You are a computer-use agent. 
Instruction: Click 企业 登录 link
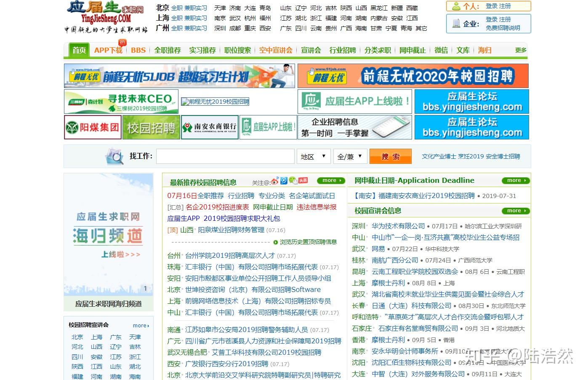[491, 19]
